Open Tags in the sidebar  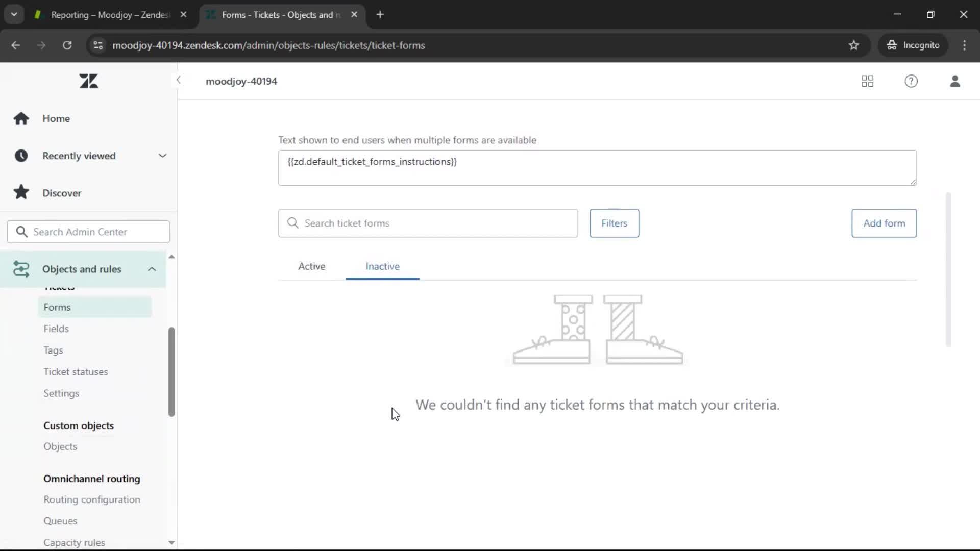[x=53, y=350]
